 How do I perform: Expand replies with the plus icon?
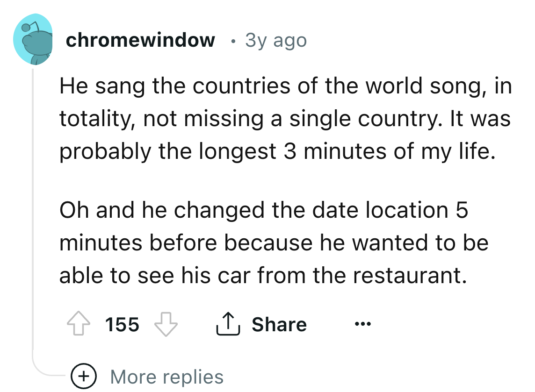pos(85,377)
